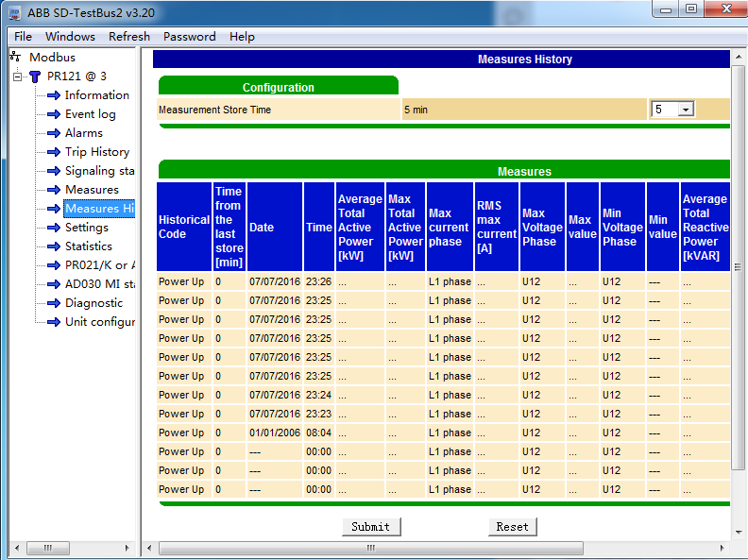The image size is (748, 560).
Task: Open the Refresh menu
Action: [129, 37]
